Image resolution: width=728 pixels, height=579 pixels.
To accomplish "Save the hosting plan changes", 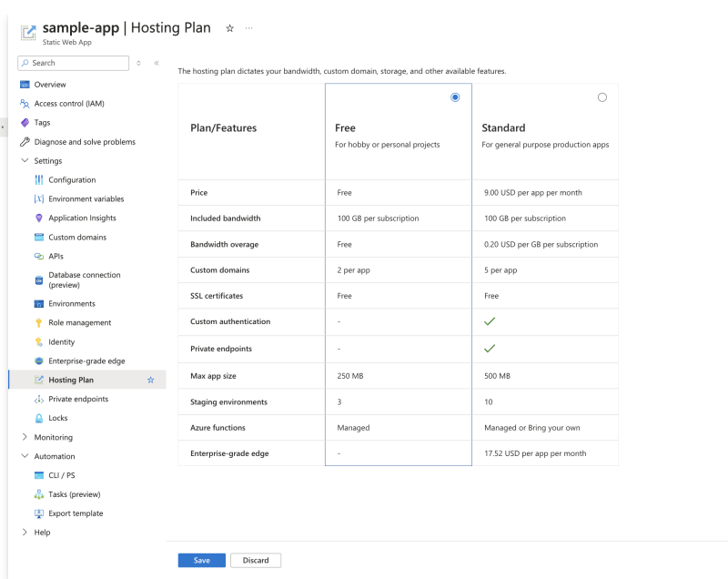I will point(201,560).
